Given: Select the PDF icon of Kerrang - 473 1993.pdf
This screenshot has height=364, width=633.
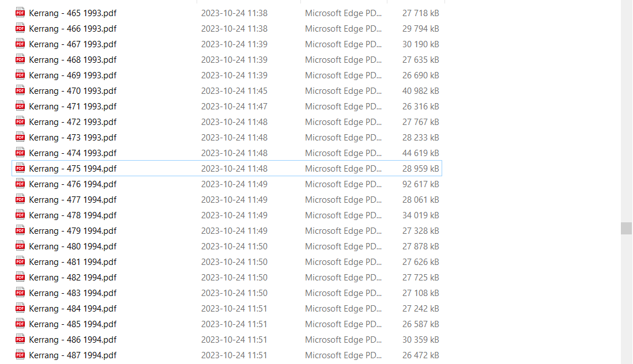Looking at the screenshot, I should coord(20,137).
